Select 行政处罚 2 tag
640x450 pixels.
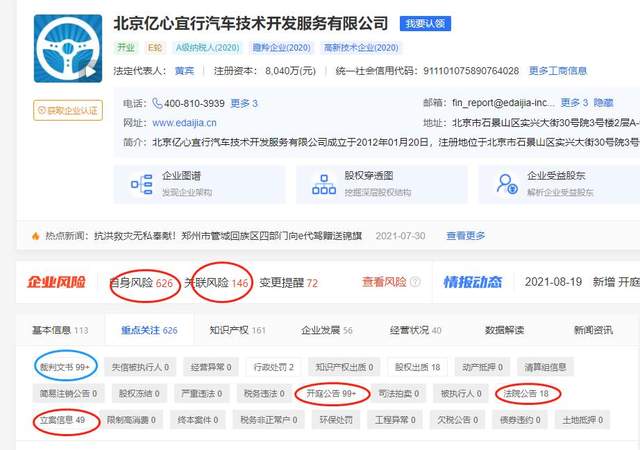[x=273, y=367]
